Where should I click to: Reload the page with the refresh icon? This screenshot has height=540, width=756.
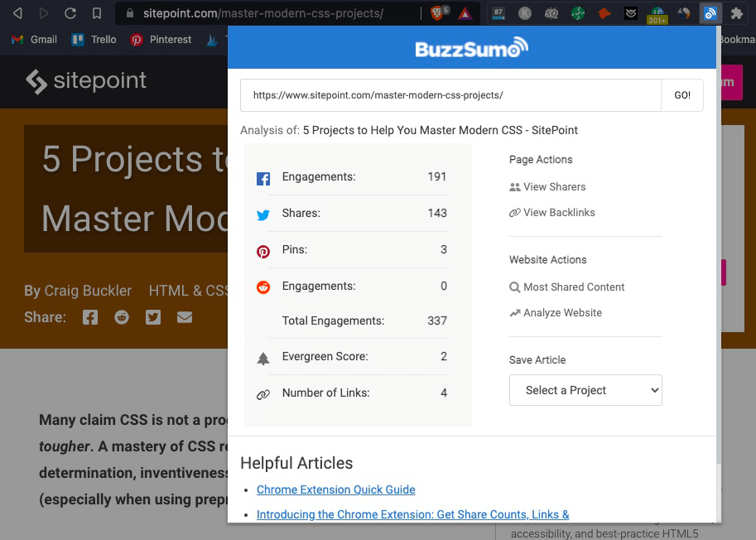point(70,13)
